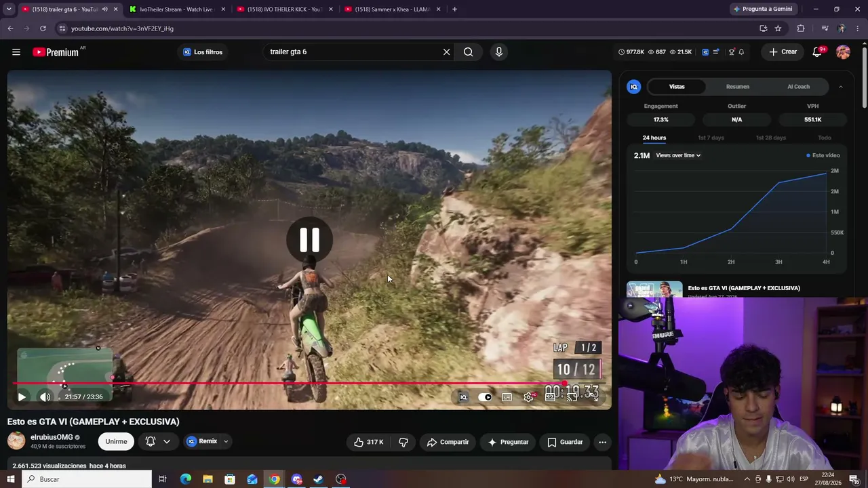The image size is (868, 488).
Task: Enter fullscreen mode
Action: tap(593, 397)
